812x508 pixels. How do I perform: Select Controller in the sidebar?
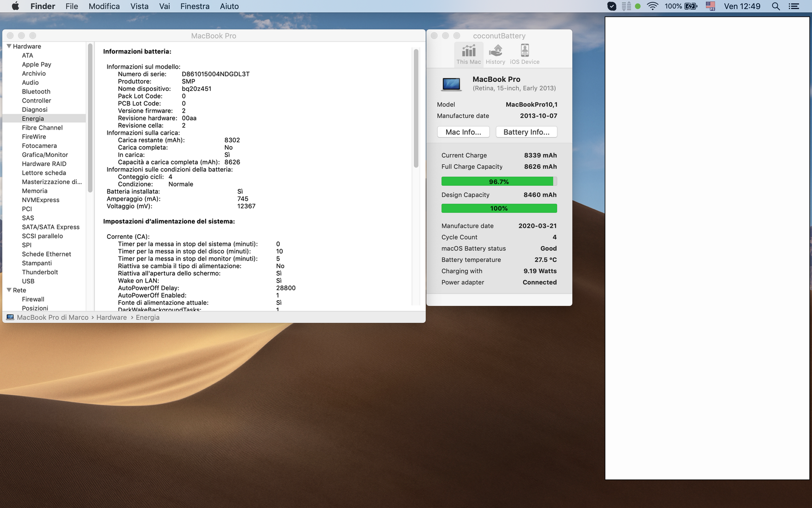point(37,101)
